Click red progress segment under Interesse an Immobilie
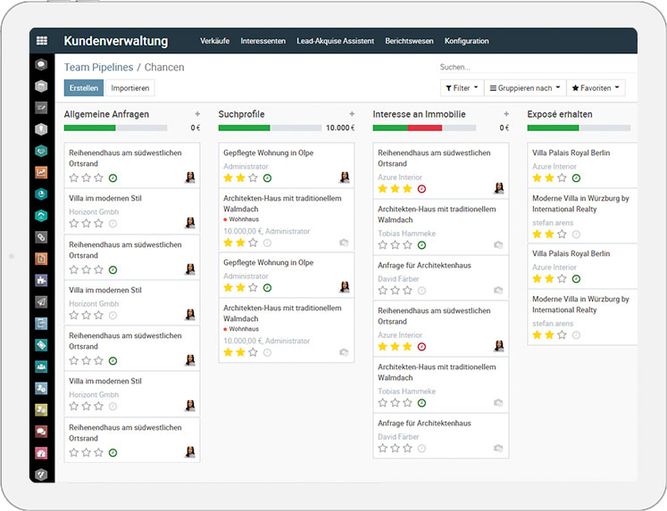 425,128
